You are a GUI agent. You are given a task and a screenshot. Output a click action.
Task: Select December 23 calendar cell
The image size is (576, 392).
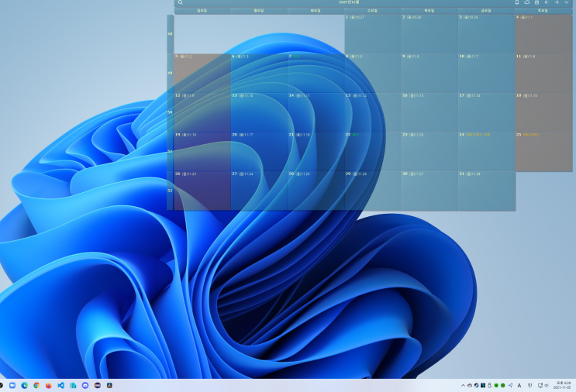click(x=429, y=152)
